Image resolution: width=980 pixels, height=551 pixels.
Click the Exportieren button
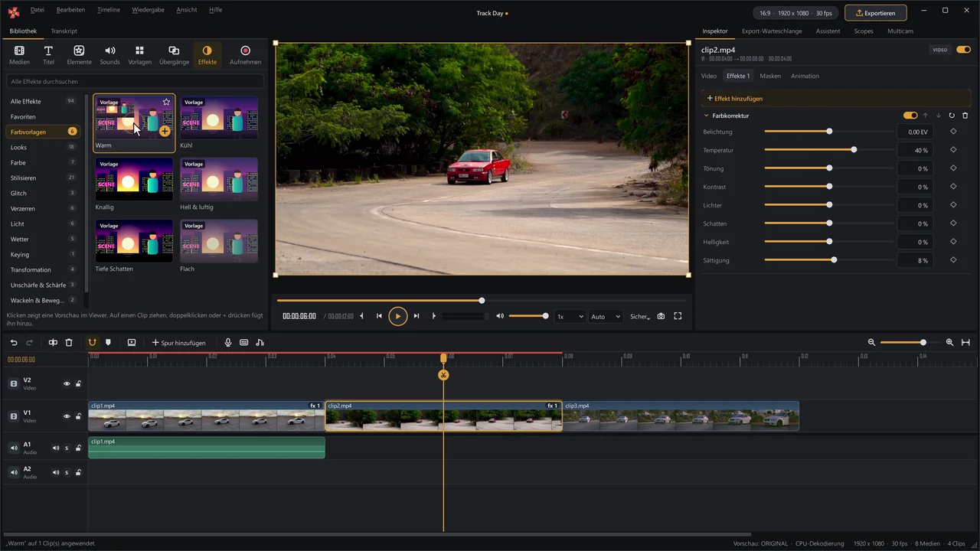point(875,13)
